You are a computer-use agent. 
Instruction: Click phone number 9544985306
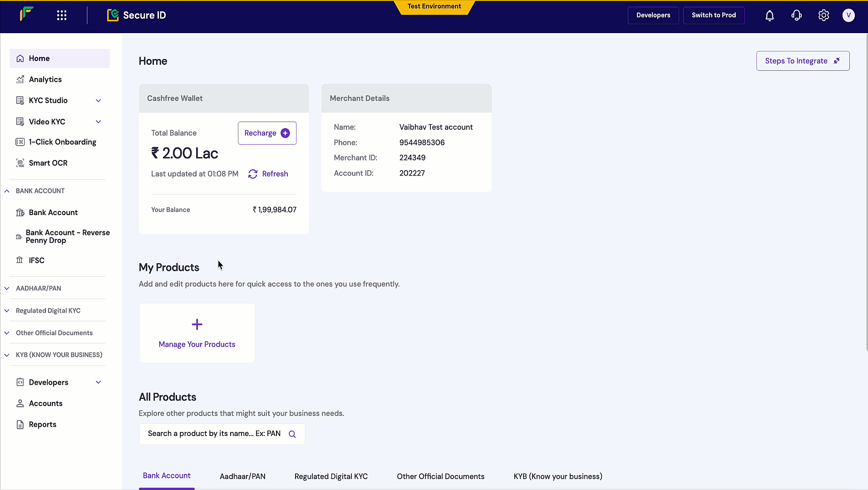422,142
